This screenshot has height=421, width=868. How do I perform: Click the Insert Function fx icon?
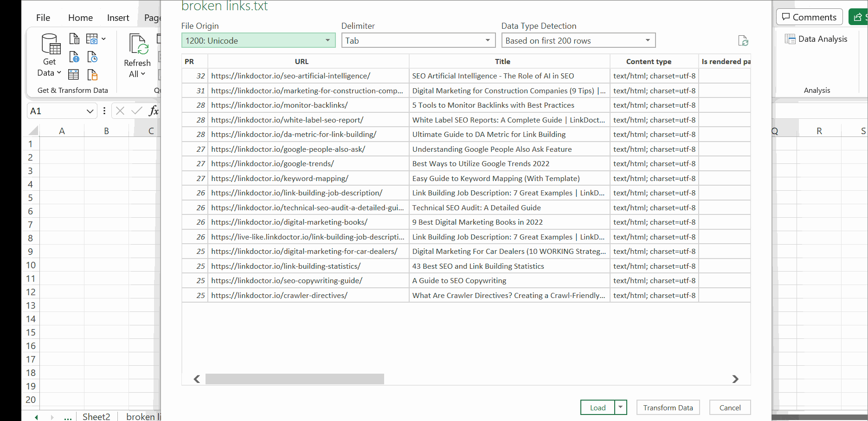coord(154,110)
